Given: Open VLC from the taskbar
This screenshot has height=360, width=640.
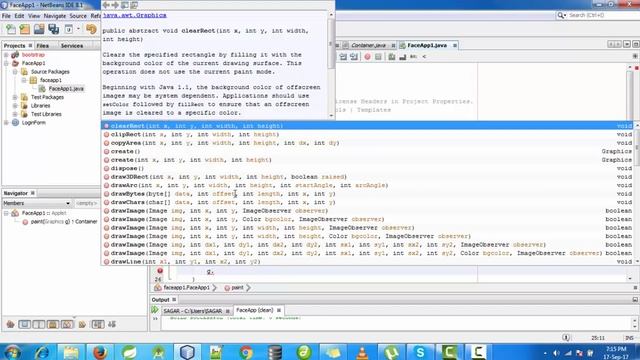Looking at the screenshot, I should tap(362, 352).
